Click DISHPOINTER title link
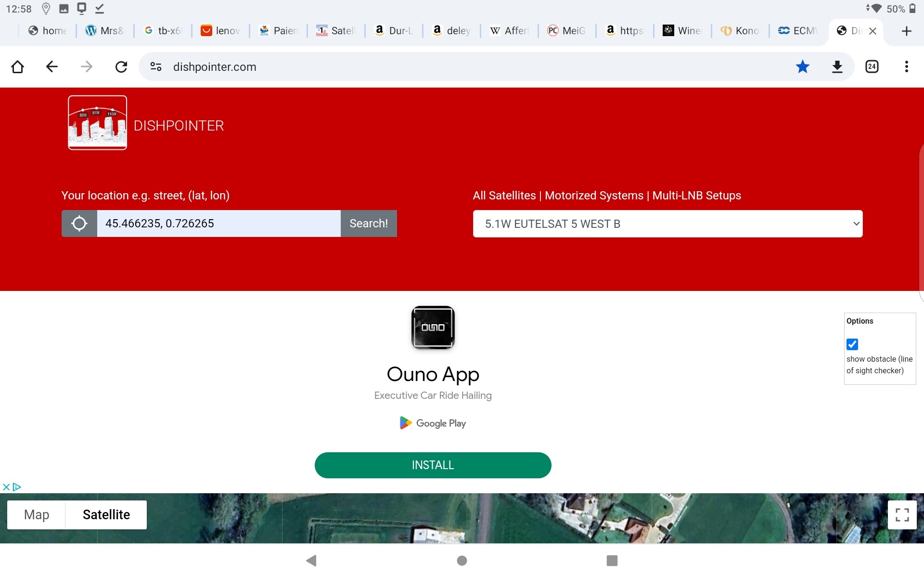The image size is (924, 578). point(179,126)
